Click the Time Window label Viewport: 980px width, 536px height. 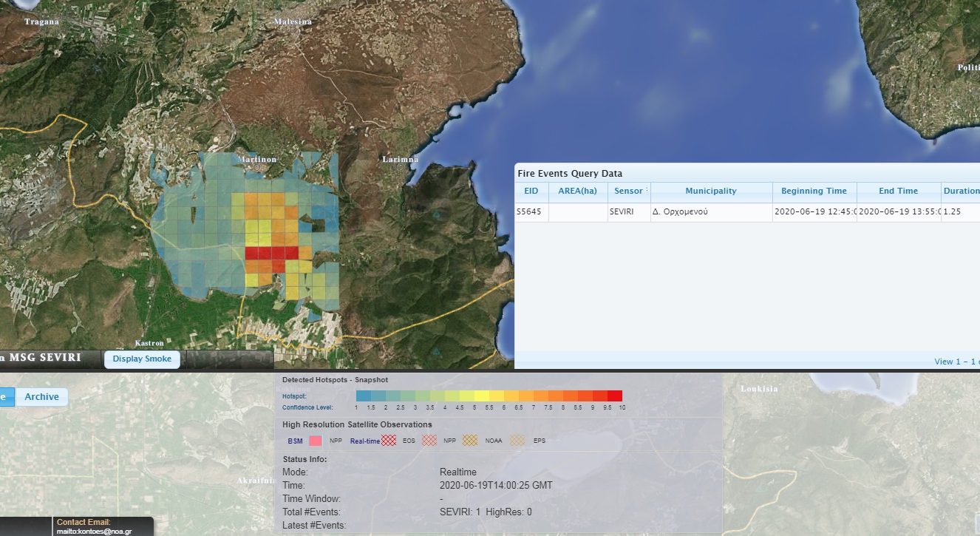point(312,499)
